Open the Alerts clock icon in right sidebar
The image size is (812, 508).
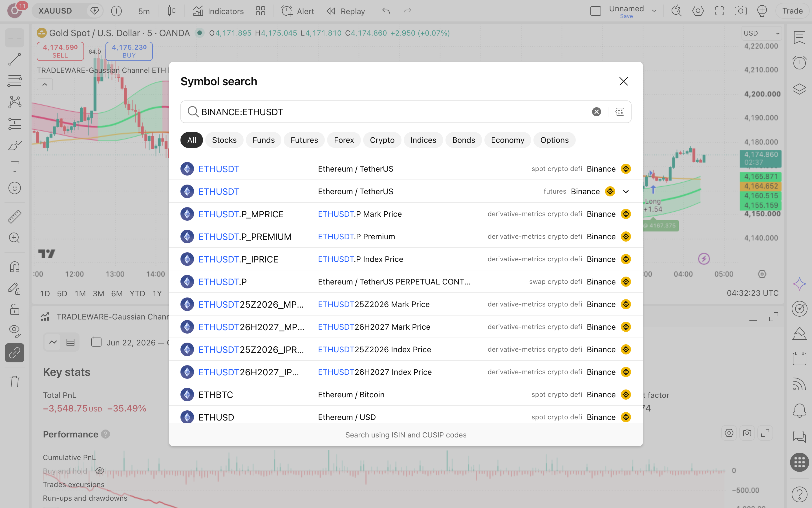point(799,63)
